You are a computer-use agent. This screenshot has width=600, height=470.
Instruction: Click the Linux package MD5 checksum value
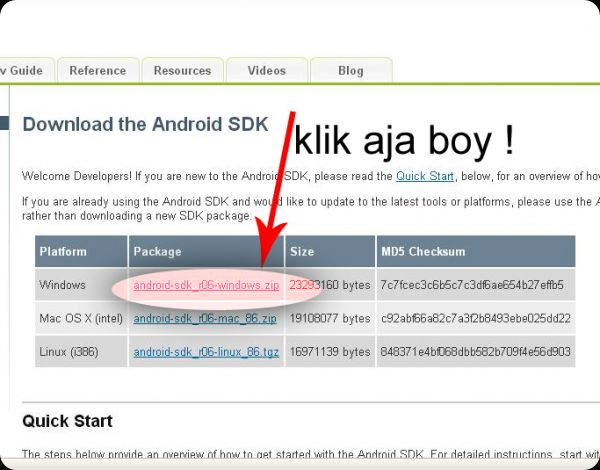pyautogui.click(x=475, y=351)
